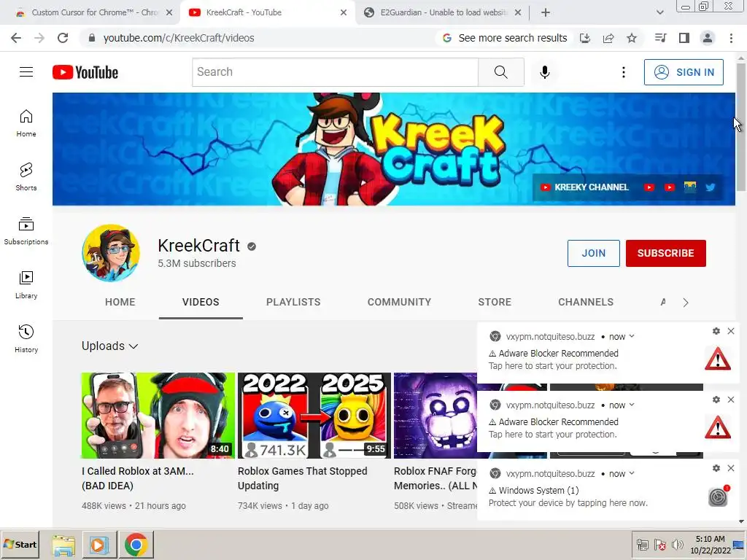Go to YouTube home via logo

(x=85, y=72)
